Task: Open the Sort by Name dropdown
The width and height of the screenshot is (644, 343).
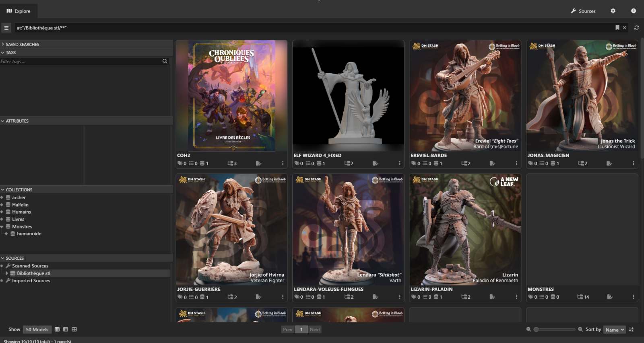Action: [614, 330]
